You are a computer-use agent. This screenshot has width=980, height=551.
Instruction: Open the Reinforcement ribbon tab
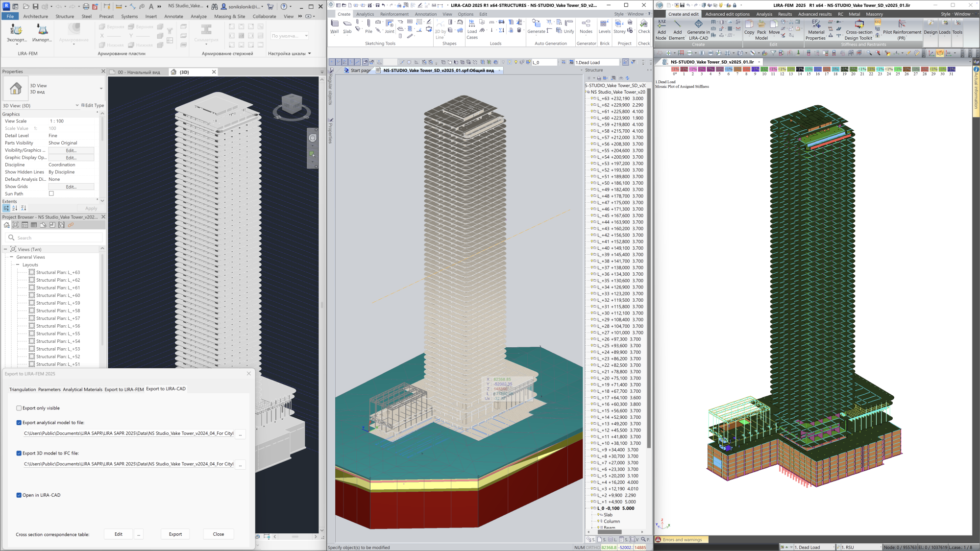pyautogui.click(x=394, y=14)
